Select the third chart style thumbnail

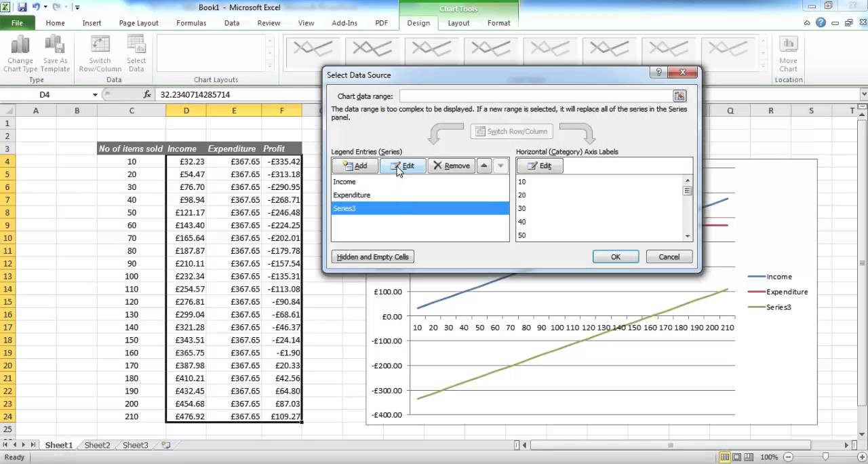tap(431, 50)
